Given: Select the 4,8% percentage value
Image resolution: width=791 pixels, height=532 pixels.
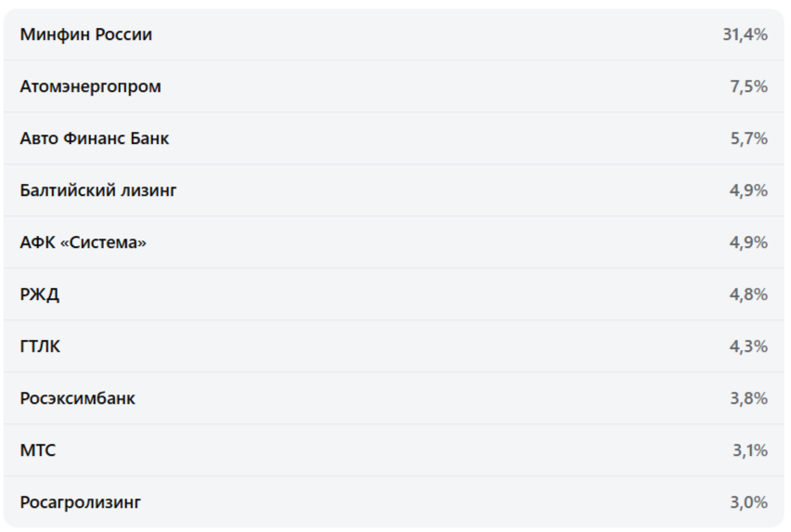Looking at the screenshot, I should pyautogui.click(x=748, y=294).
